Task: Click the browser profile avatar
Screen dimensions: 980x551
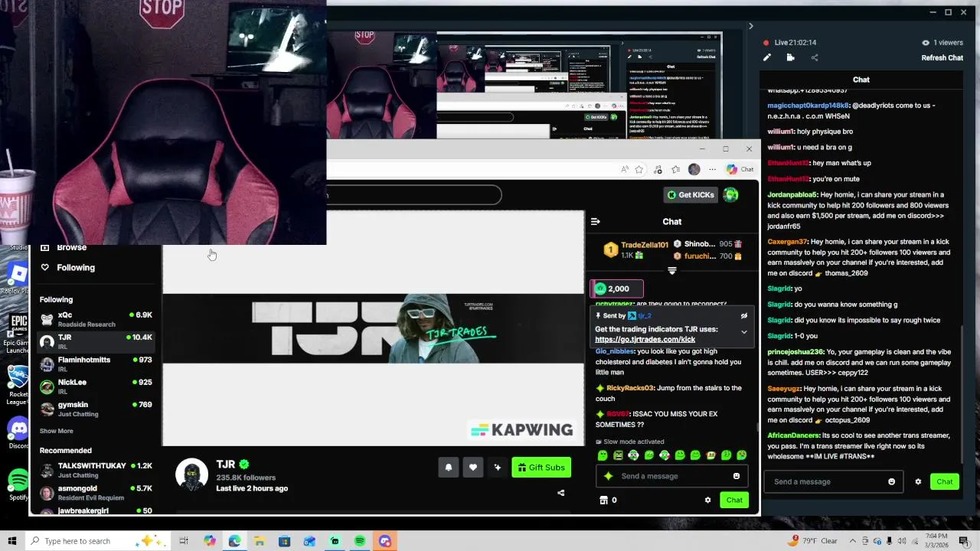Action: [x=694, y=169]
